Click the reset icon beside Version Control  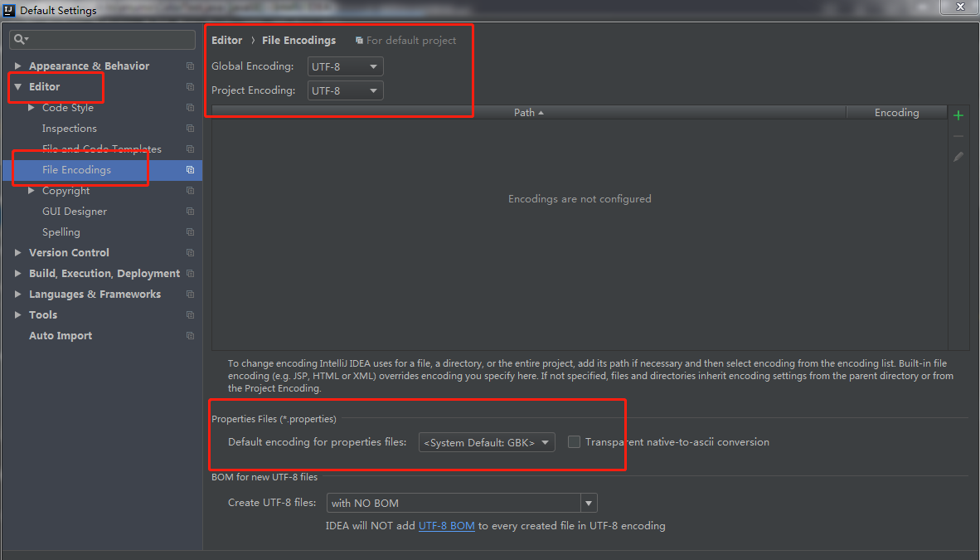(190, 252)
